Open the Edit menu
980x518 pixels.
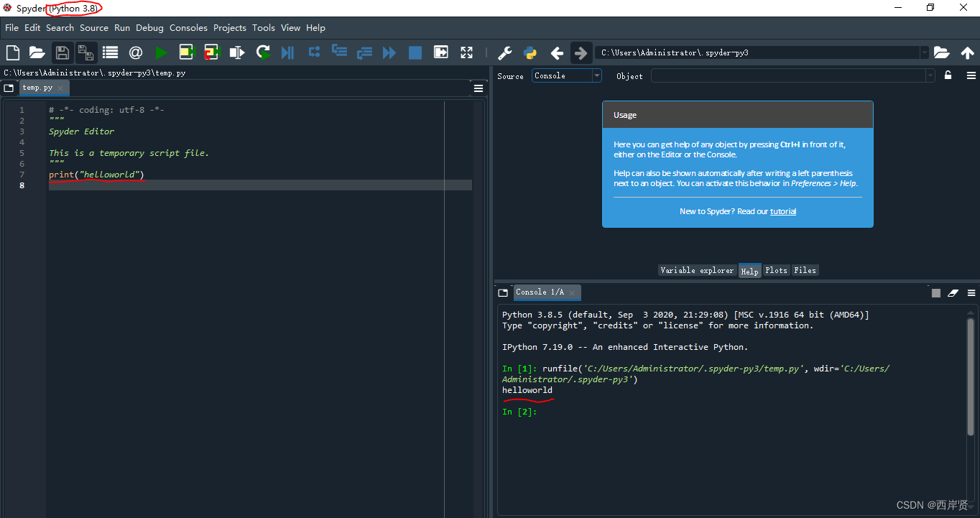pyautogui.click(x=32, y=27)
